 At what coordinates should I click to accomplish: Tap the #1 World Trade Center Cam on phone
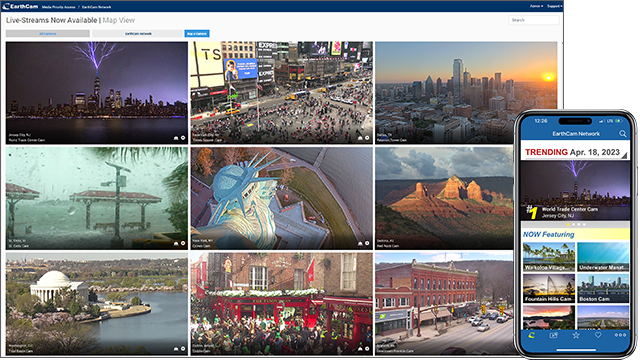pos(575,191)
